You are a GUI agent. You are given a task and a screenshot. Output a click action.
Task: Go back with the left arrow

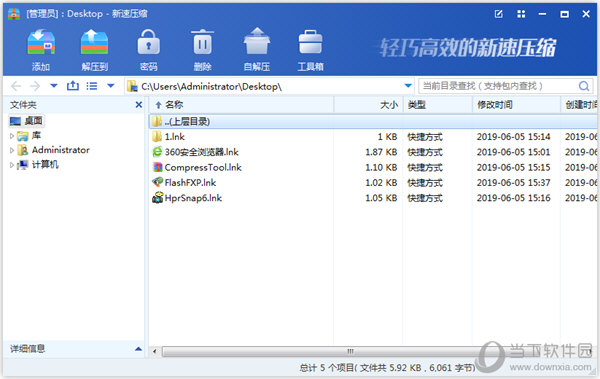pos(16,86)
